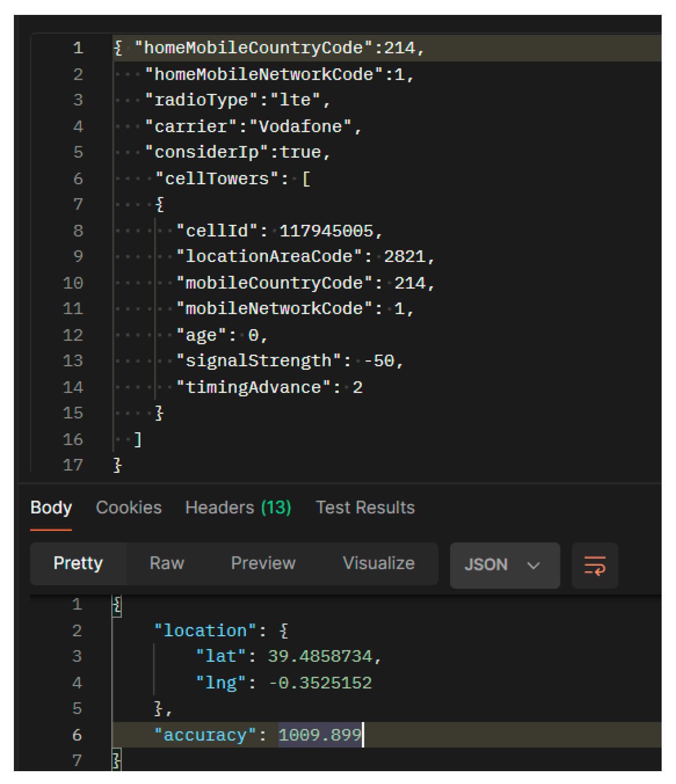Image resolution: width=676 pixels, height=784 pixels.
Task: Open the Headers (13) tab
Action: click(x=238, y=508)
